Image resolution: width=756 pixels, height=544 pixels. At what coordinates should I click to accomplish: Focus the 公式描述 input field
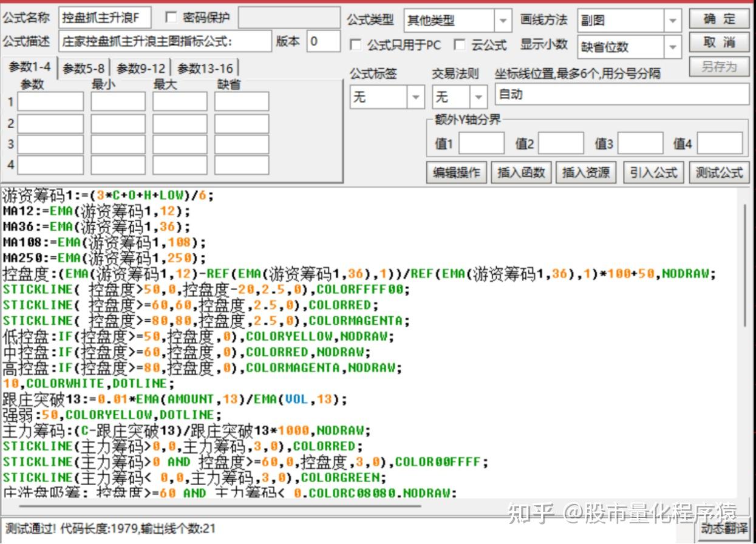[165, 41]
